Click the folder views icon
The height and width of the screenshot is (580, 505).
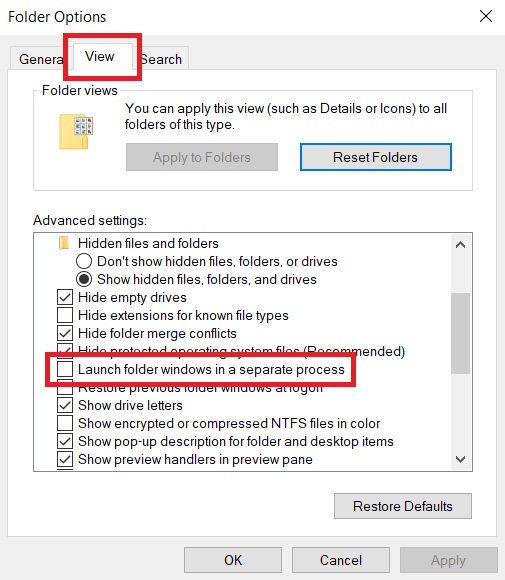pyautogui.click(x=76, y=132)
